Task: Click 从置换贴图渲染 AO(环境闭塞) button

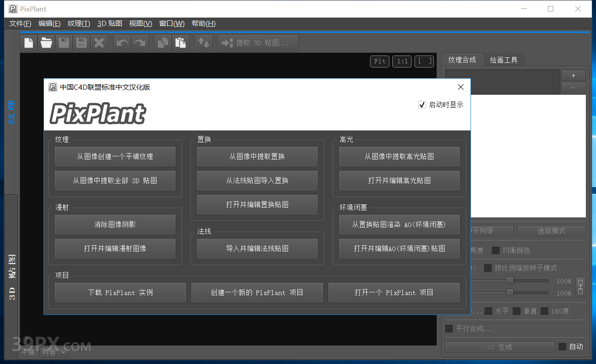Action: (399, 224)
